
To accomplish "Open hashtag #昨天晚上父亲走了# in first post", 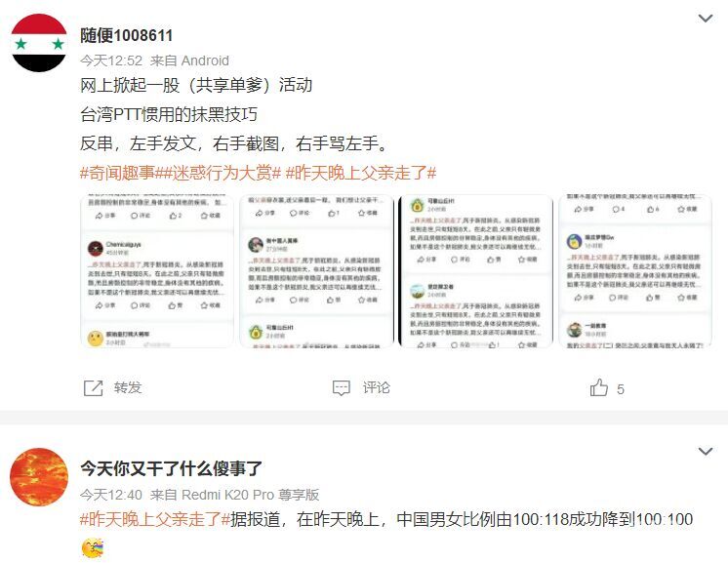I will [x=361, y=173].
